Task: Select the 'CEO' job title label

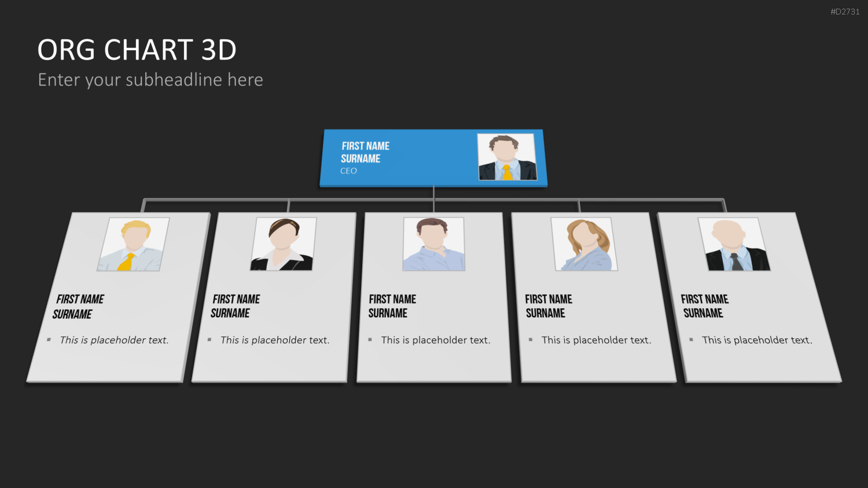Action: pyautogui.click(x=348, y=171)
